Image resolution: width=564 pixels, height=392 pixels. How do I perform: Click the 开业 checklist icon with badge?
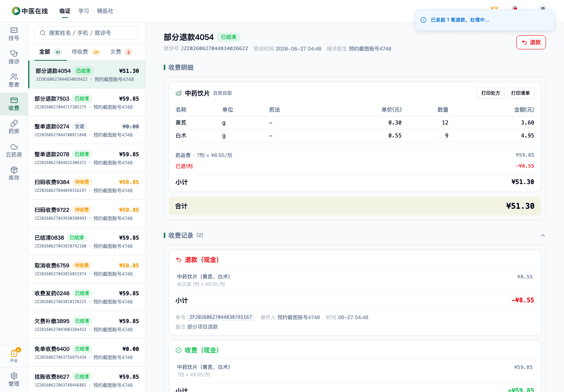(14, 356)
